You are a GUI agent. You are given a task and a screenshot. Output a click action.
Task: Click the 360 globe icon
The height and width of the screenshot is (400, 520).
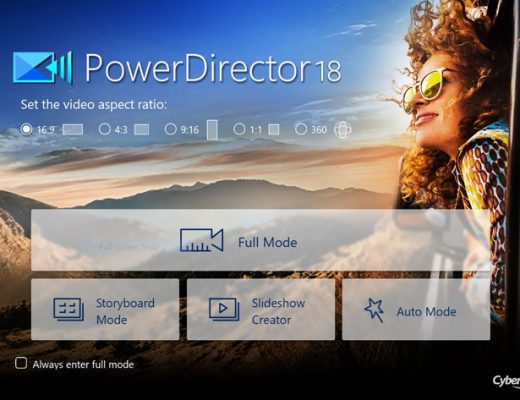click(343, 129)
